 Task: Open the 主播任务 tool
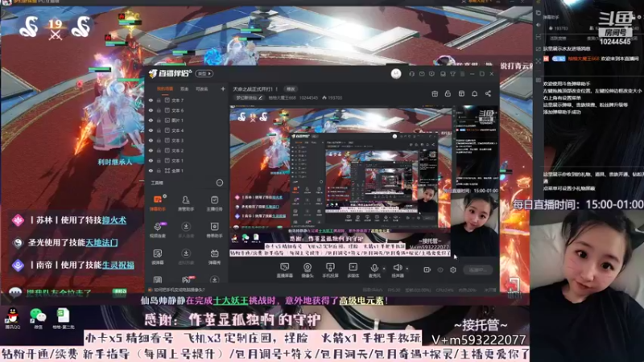point(214,203)
